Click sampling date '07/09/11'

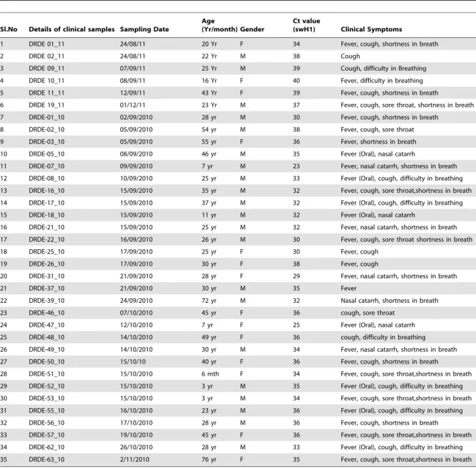[x=133, y=68]
